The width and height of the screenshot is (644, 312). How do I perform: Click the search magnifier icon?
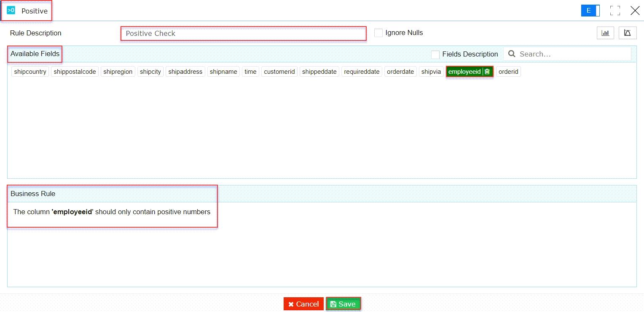512,54
